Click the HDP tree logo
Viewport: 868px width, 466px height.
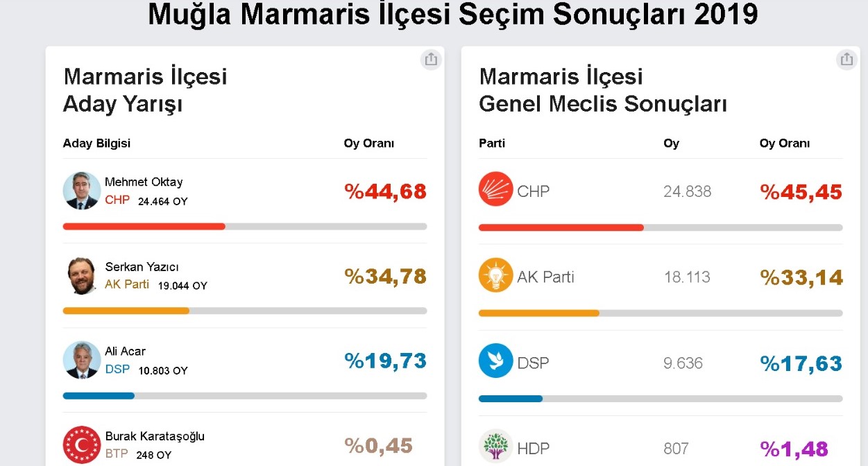(x=495, y=447)
